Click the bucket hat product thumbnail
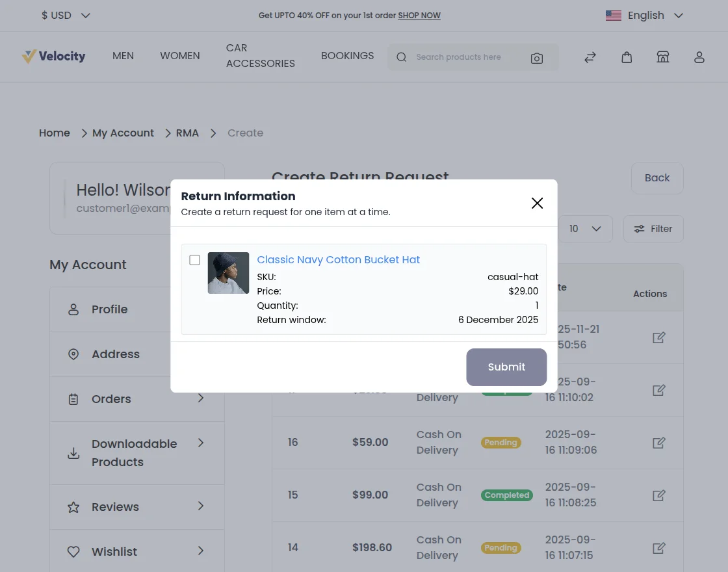 point(228,273)
